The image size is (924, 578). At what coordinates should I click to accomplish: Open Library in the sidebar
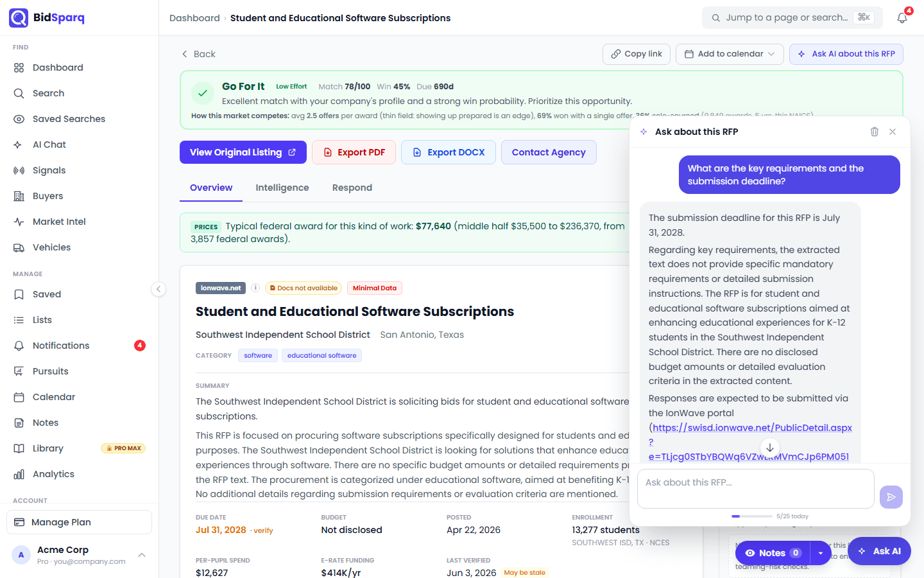(80, 448)
